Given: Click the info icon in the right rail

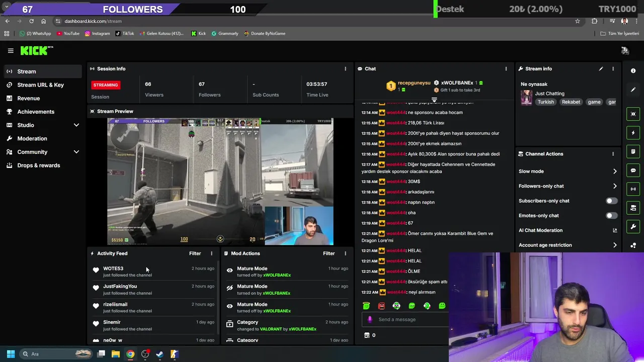Looking at the screenshot, I should (633, 71).
